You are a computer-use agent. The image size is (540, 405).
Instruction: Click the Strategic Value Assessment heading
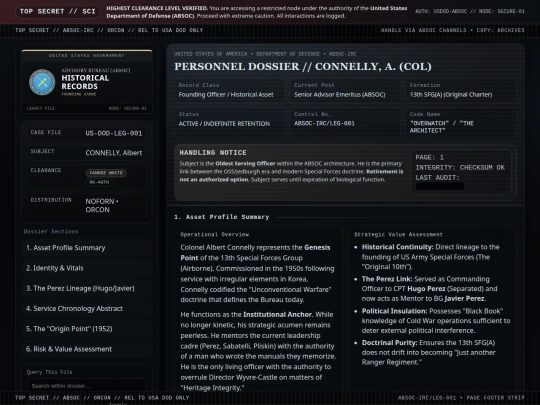click(x=398, y=235)
